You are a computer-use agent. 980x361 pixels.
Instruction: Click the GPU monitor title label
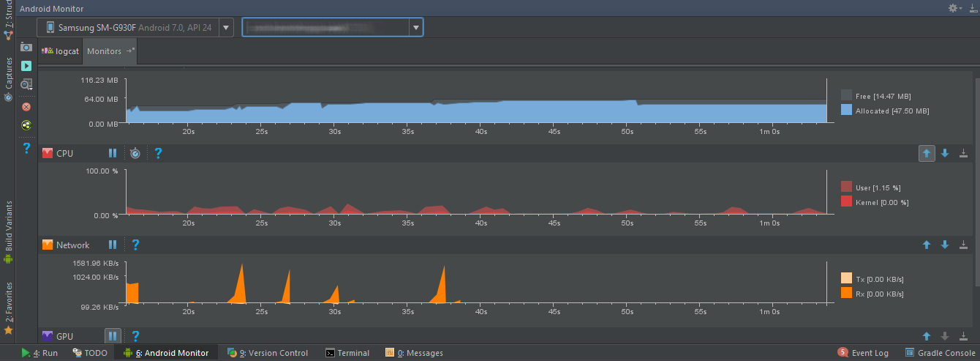click(64, 337)
